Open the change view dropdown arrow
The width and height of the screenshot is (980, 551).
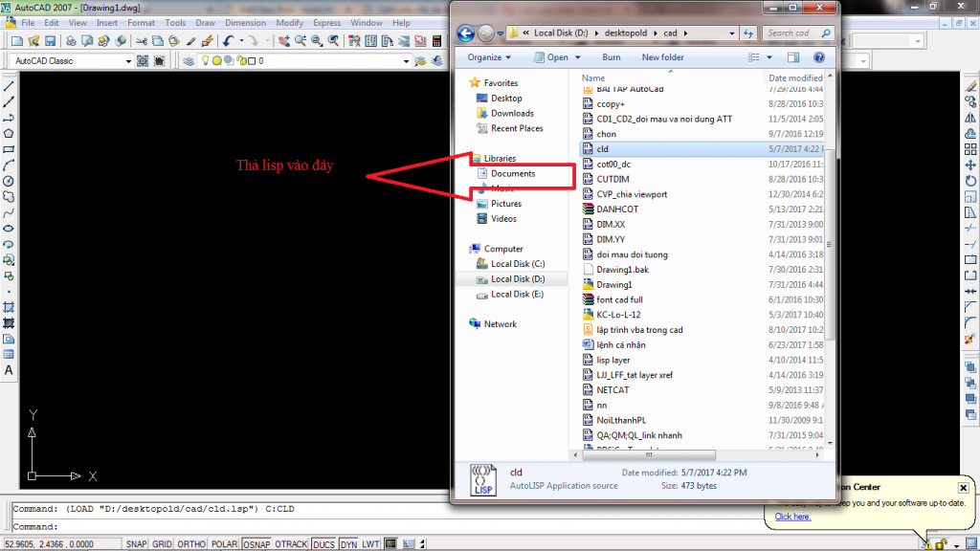[769, 57]
